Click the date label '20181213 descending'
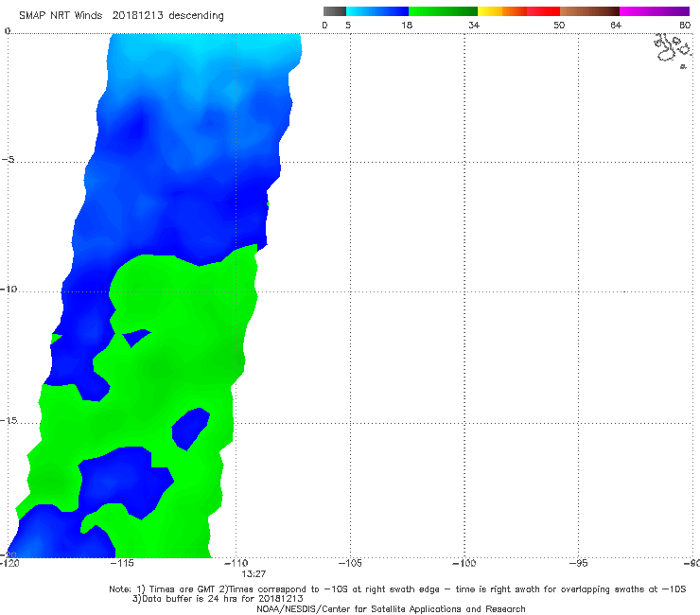This screenshot has width=700, height=615. (167, 16)
